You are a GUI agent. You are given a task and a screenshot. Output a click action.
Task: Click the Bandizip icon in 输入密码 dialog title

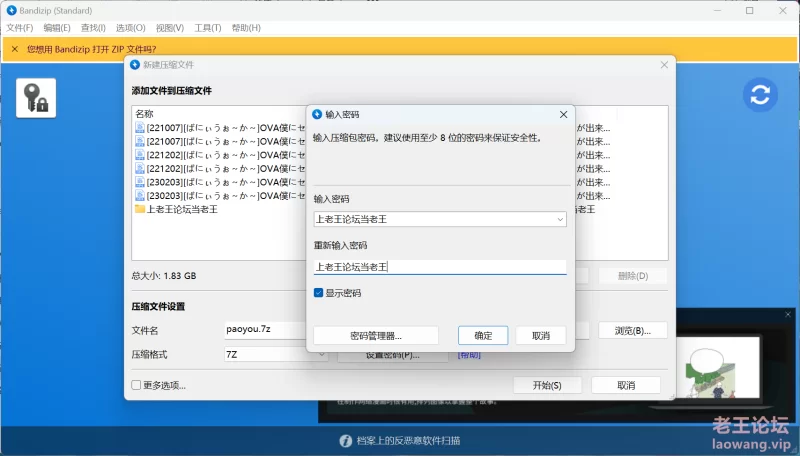(317, 114)
